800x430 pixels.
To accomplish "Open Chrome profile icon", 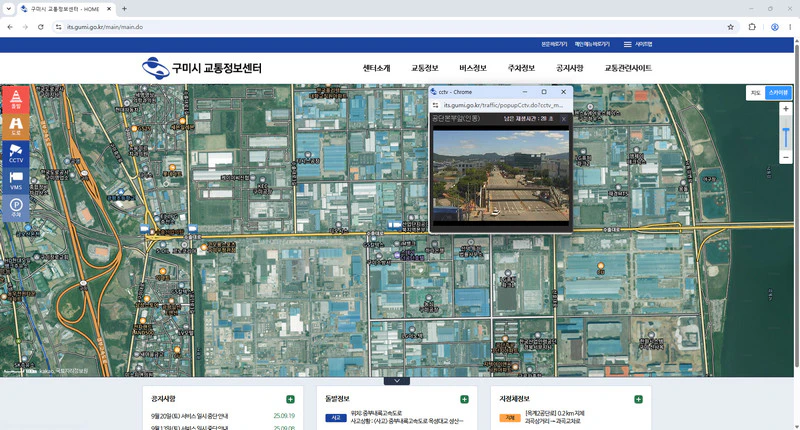I will tap(774, 27).
